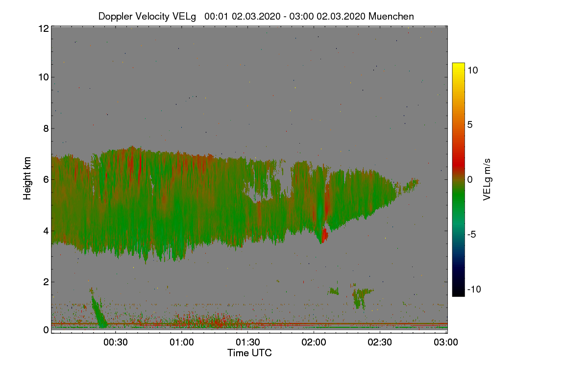Click the height tick label 2

46,282
